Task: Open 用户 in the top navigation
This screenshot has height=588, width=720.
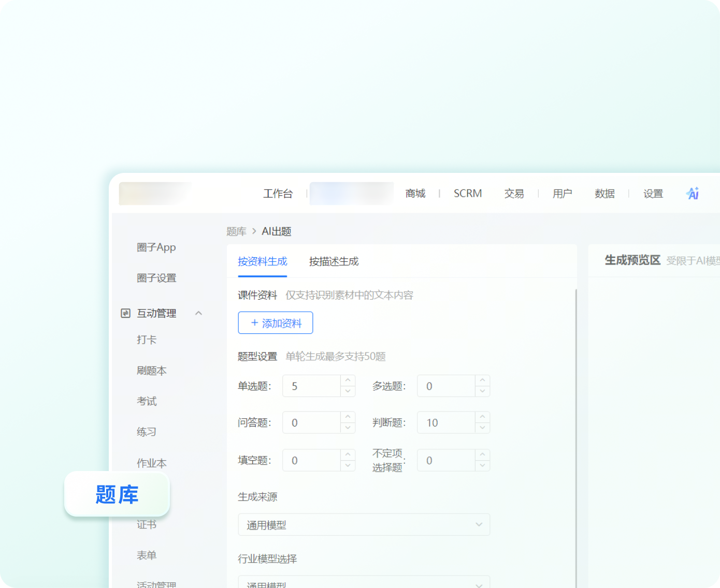Action: tap(563, 194)
